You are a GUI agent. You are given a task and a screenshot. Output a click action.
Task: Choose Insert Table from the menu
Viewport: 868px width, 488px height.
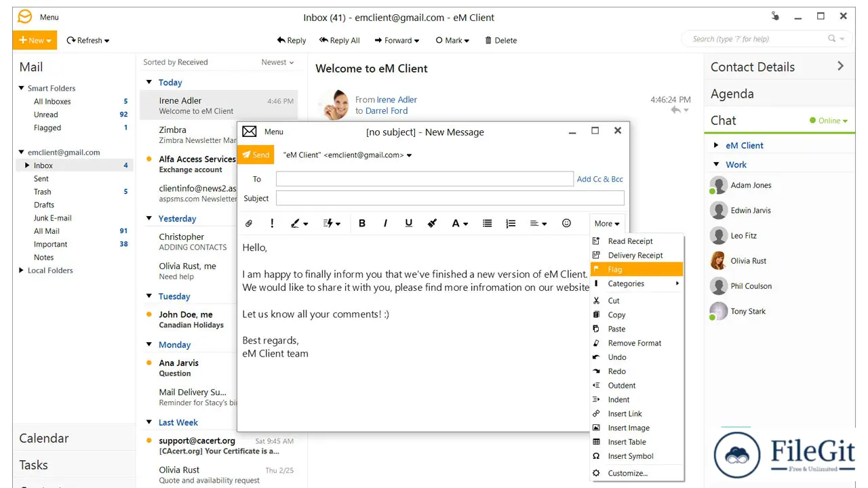(x=637, y=443)
